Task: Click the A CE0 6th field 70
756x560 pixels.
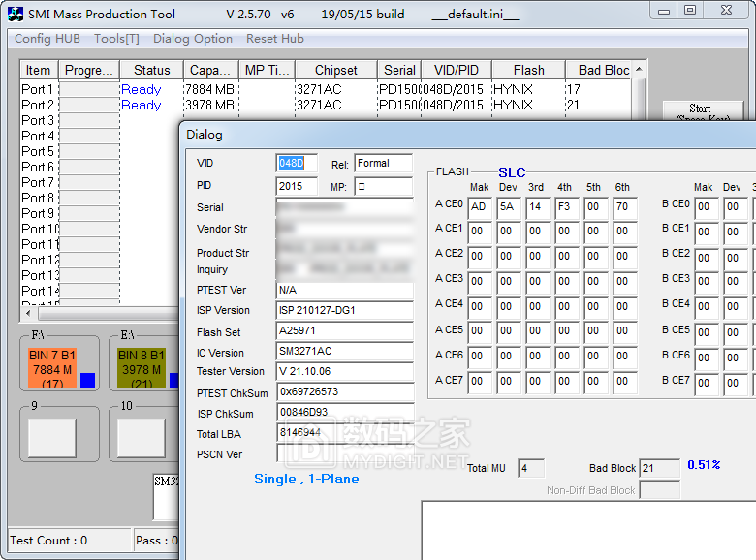Action: (625, 206)
